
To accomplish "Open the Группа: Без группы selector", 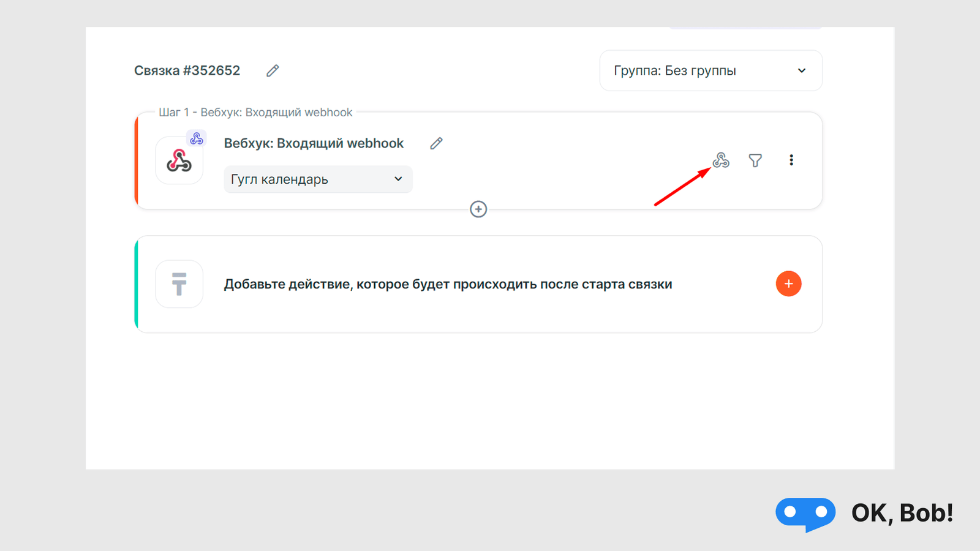I will tap(710, 70).
